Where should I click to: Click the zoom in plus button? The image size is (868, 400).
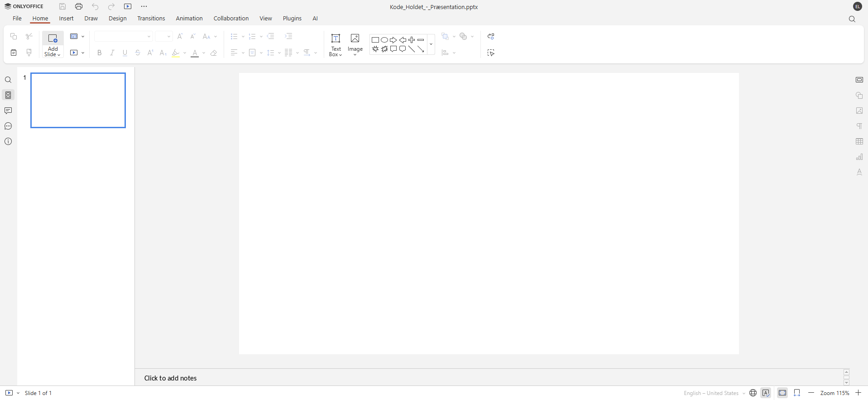click(858, 393)
